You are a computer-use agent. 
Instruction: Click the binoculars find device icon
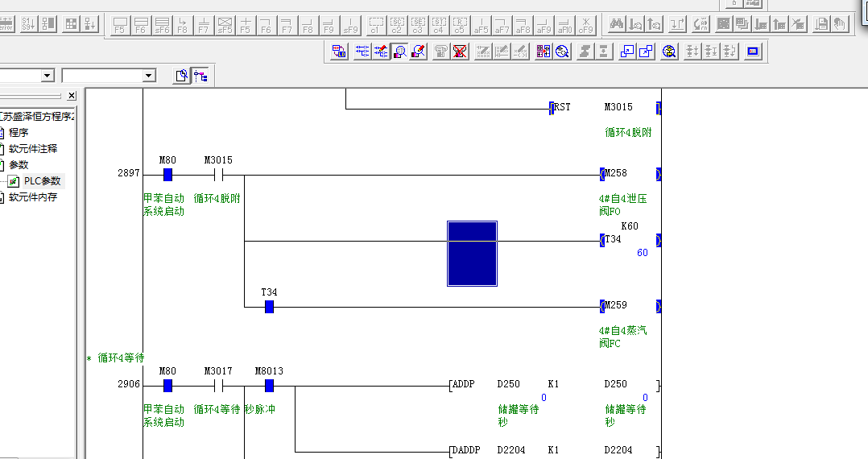click(617, 24)
